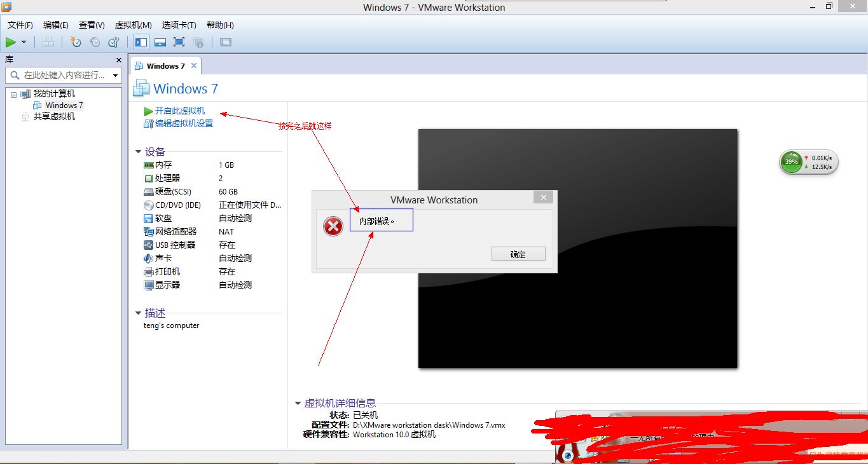The image size is (868, 464).
Task: Click the teng's computer description text
Action: point(172,325)
